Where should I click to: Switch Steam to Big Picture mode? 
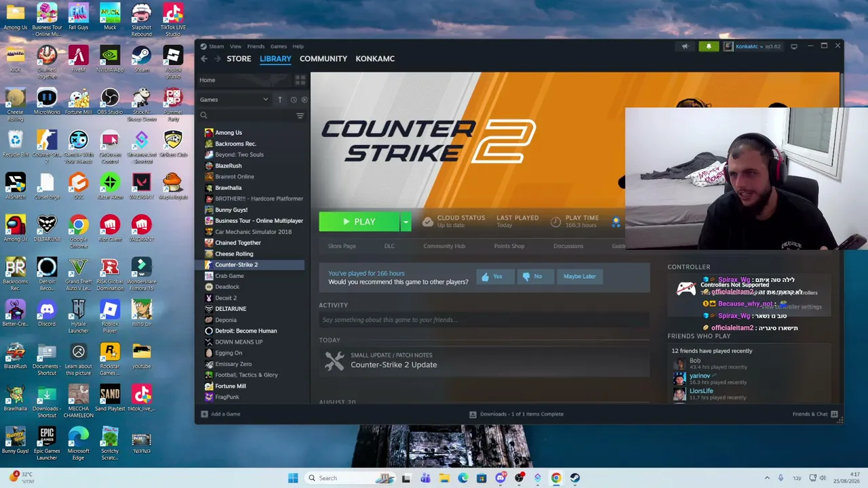click(x=794, y=46)
